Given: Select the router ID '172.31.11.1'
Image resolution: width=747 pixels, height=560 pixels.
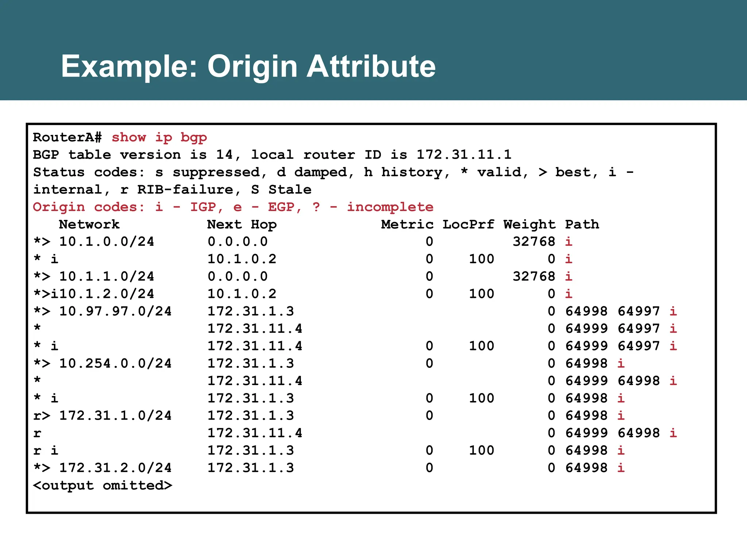Looking at the screenshot, I should click(464, 155).
